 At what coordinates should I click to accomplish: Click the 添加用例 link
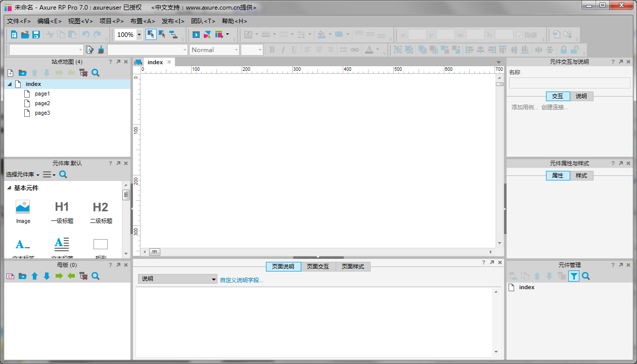(525, 107)
